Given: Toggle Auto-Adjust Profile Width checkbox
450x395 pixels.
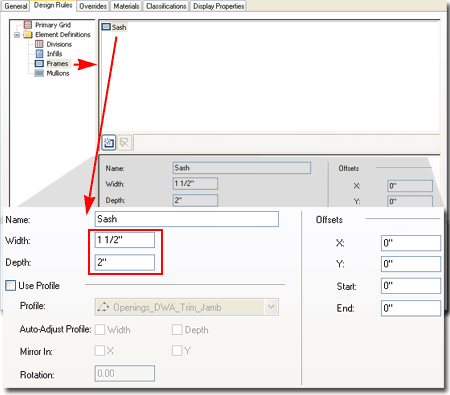Looking at the screenshot, I should [x=100, y=330].
